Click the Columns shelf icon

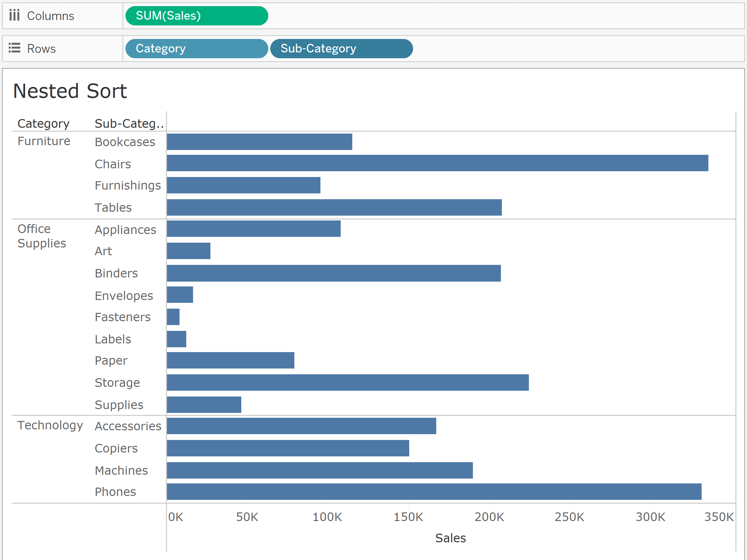coord(14,15)
